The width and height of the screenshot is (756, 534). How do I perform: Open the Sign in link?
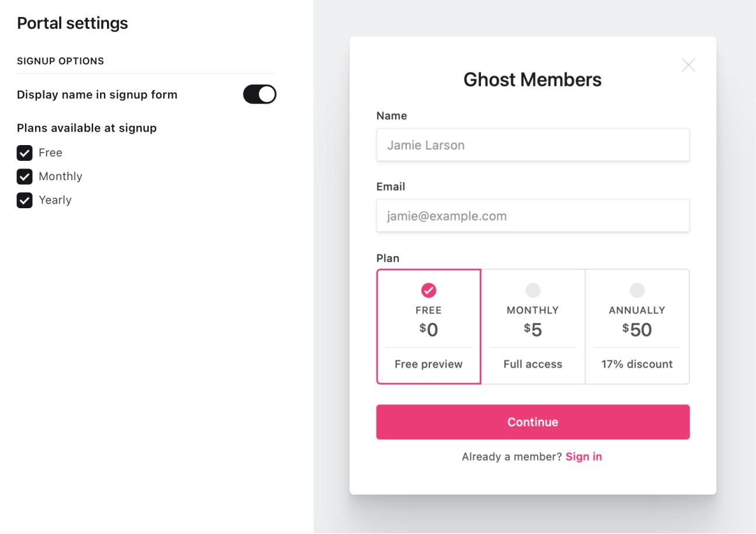pyautogui.click(x=584, y=457)
